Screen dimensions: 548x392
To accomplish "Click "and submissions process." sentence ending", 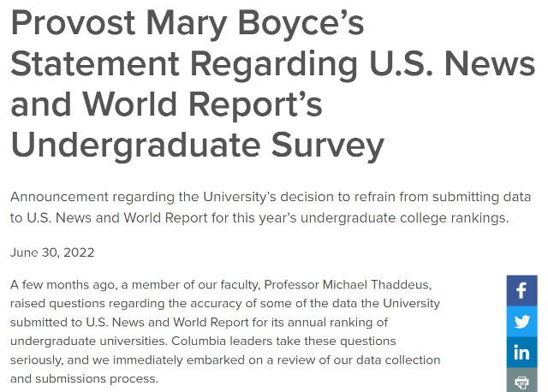I will (x=84, y=378).
